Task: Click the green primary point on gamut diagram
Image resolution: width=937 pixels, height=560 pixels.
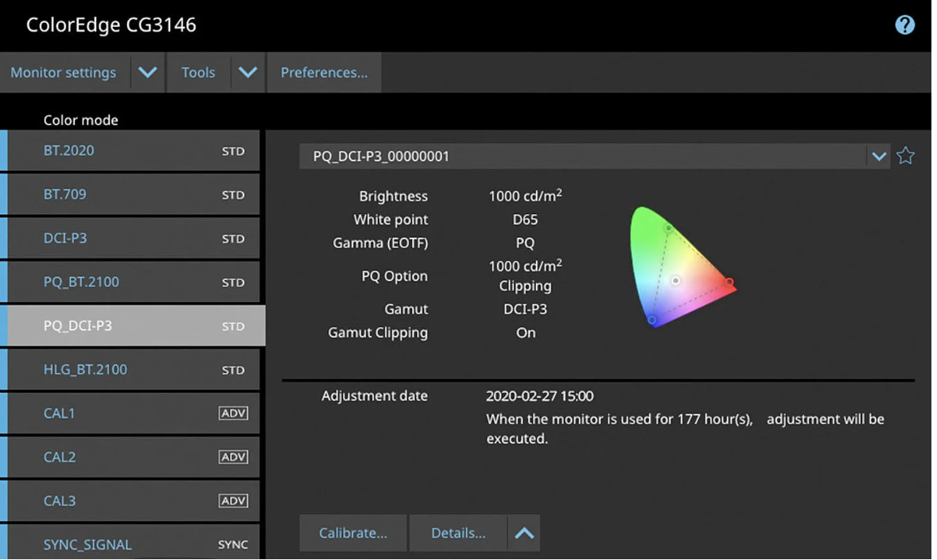Action: [x=669, y=227]
